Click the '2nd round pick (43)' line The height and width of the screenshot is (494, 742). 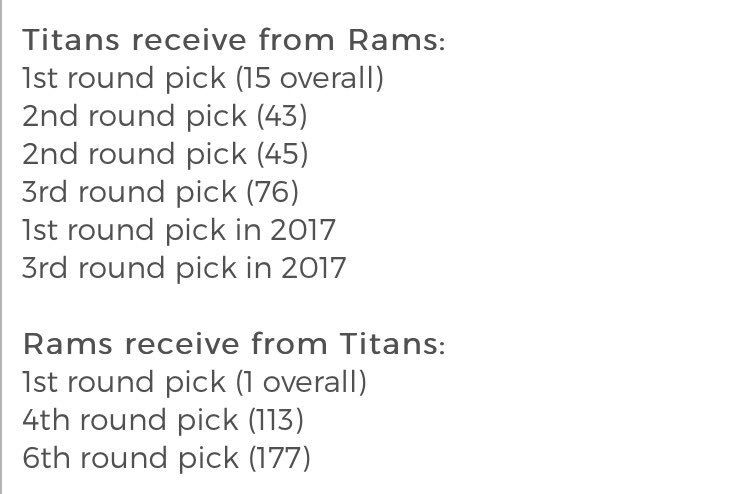[164, 117]
